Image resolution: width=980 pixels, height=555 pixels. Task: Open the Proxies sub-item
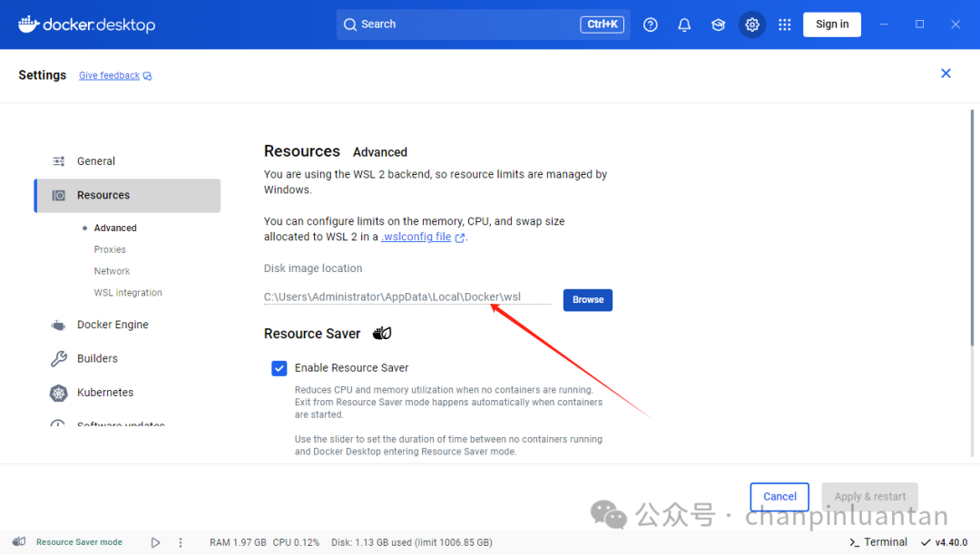coord(110,249)
